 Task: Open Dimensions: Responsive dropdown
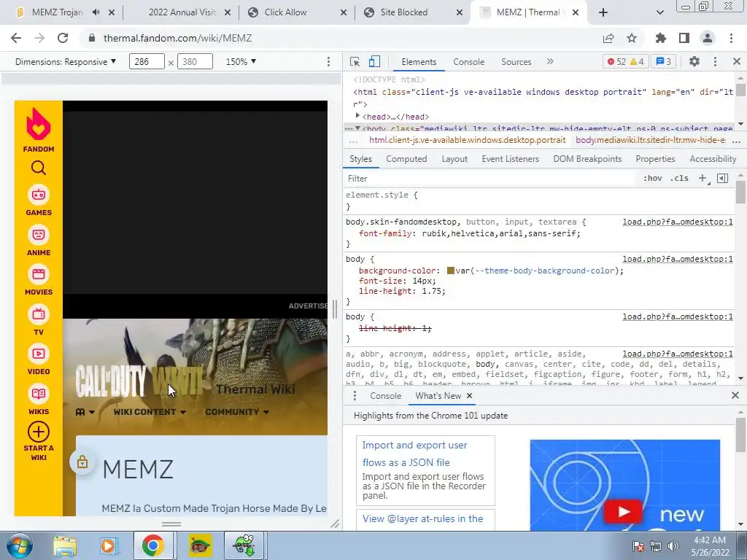click(65, 61)
